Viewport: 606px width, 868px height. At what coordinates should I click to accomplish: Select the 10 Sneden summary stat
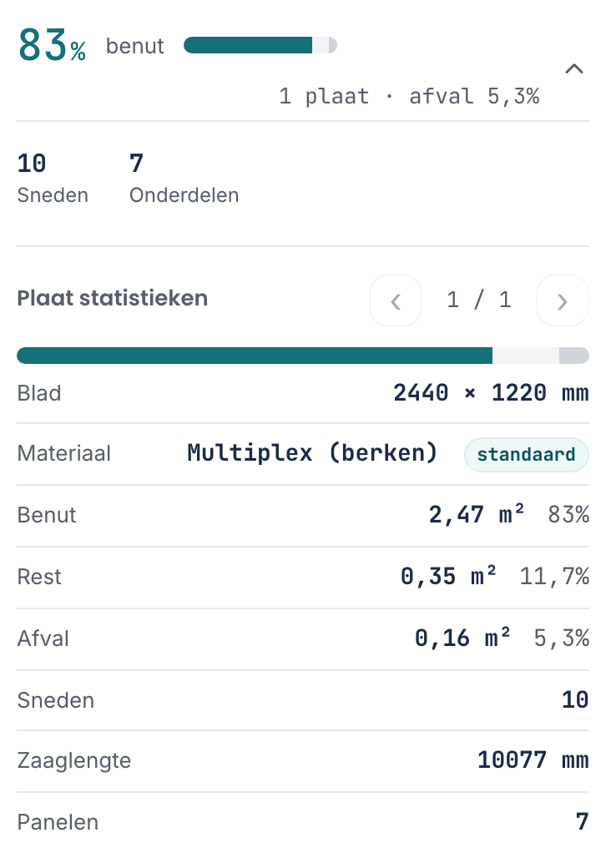pos(53,179)
